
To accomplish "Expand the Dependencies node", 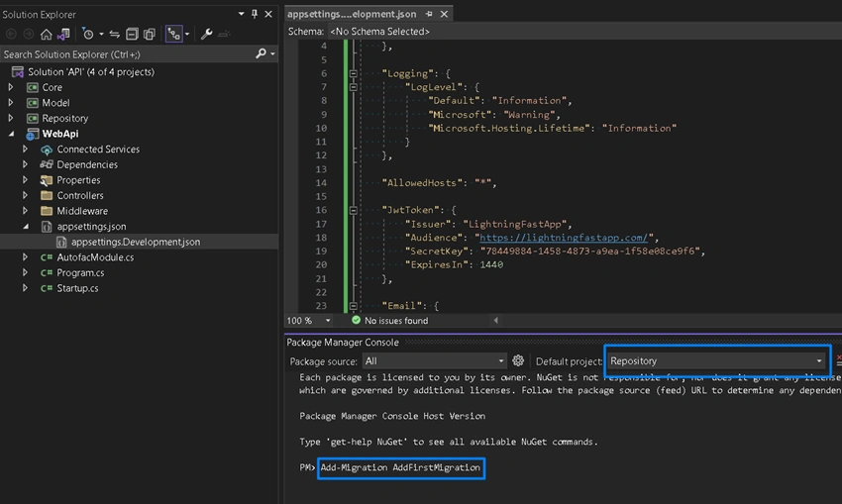I will coord(25,164).
